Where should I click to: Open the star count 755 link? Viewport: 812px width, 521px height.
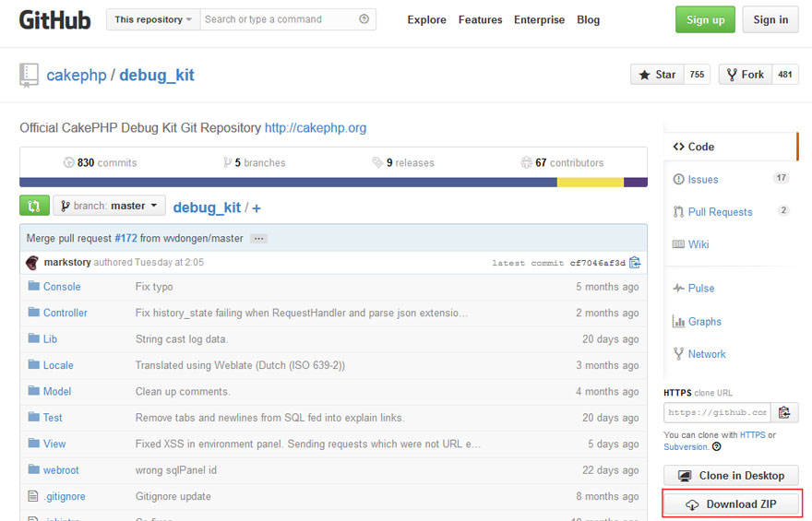697,75
